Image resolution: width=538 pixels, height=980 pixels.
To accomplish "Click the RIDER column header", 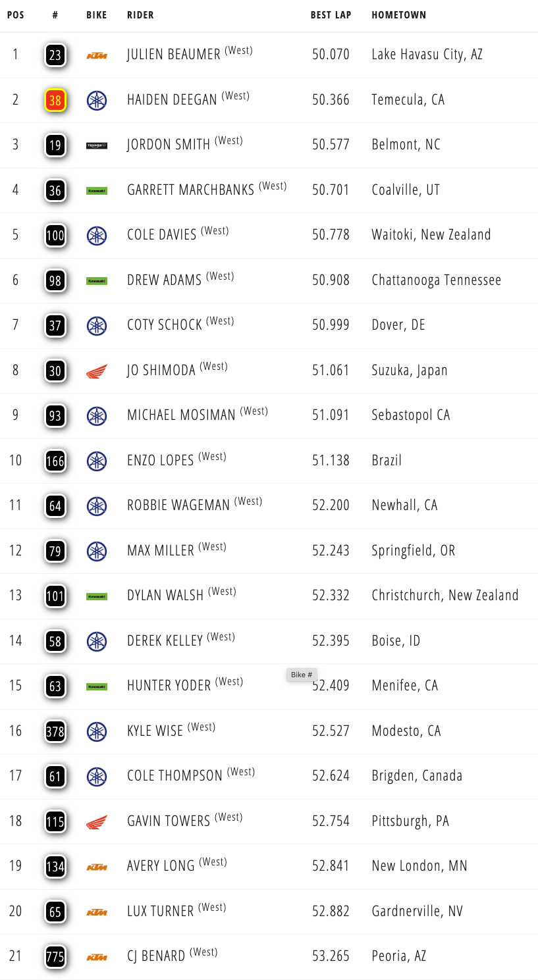I will pyautogui.click(x=140, y=15).
